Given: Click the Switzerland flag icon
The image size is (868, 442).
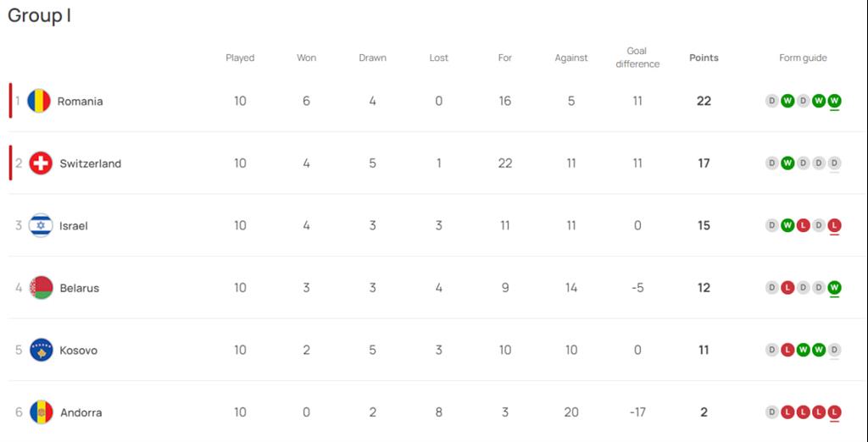Looking at the screenshot, I should 41,163.
